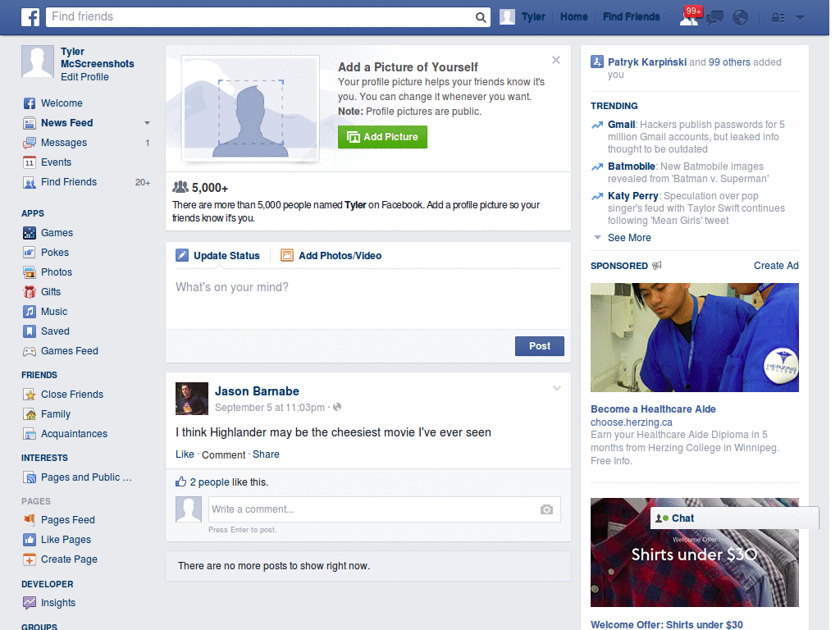Open the Batmobile trending topic
Image resolution: width=840 pixels, height=630 pixels.
[x=631, y=167]
